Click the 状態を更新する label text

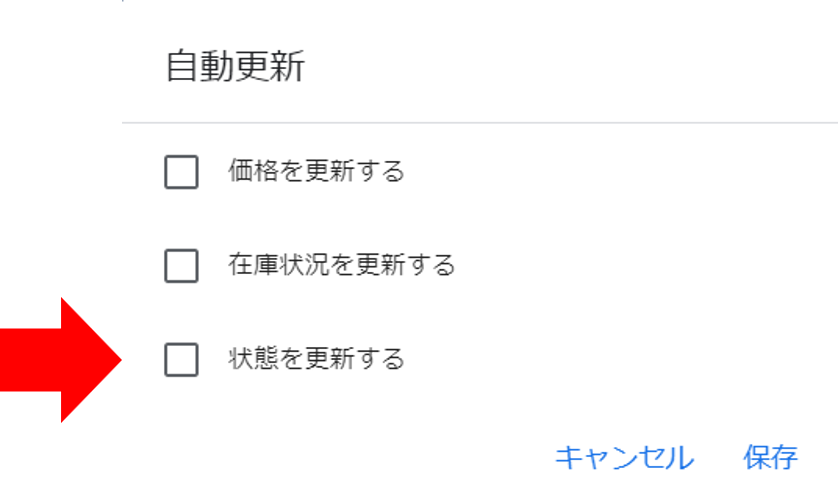(316, 359)
